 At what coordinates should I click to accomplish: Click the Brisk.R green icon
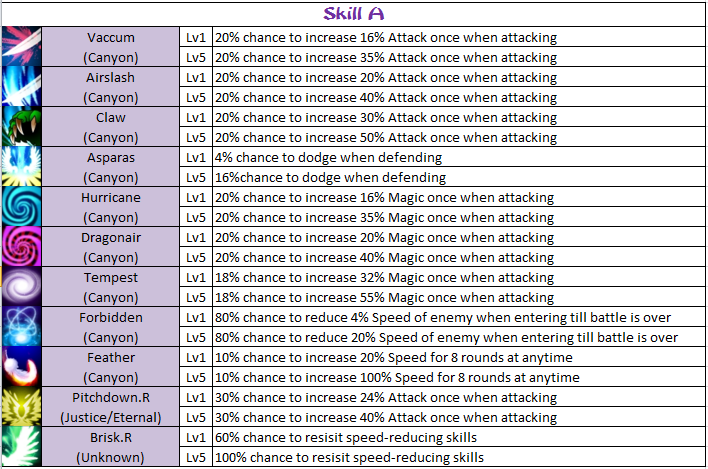click(21, 447)
